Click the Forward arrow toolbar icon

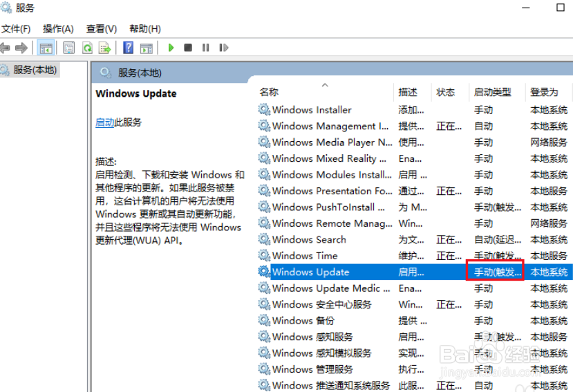[x=21, y=48]
